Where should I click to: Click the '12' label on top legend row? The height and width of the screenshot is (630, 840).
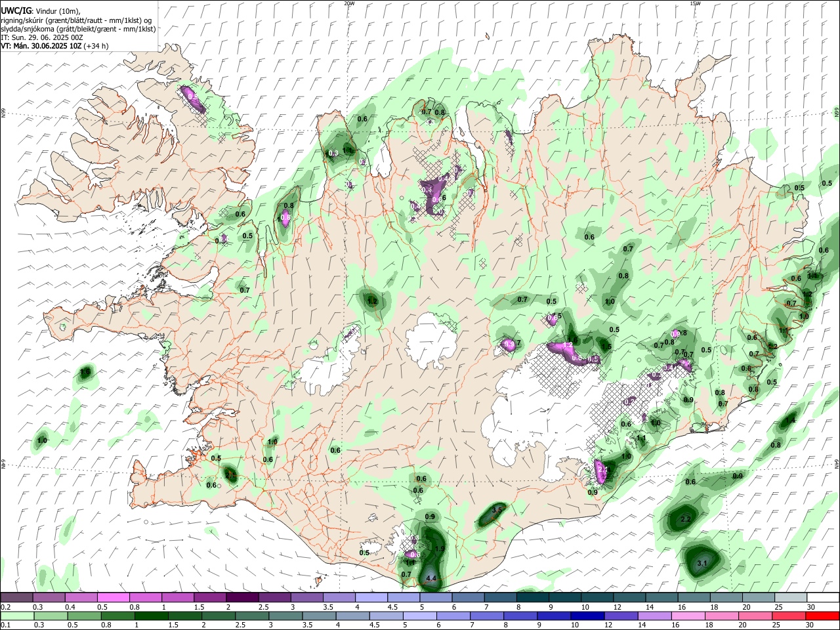[x=617, y=607]
